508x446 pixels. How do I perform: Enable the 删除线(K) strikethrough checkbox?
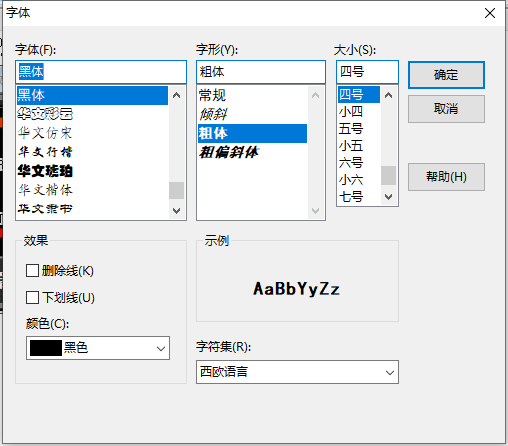[x=32, y=270]
